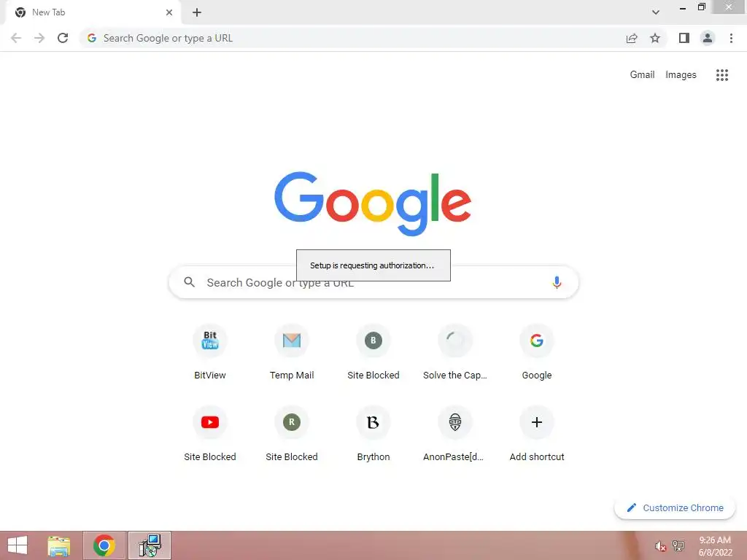The width and height of the screenshot is (747, 560).
Task: Select the New Tab tab
Action: click(93, 12)
